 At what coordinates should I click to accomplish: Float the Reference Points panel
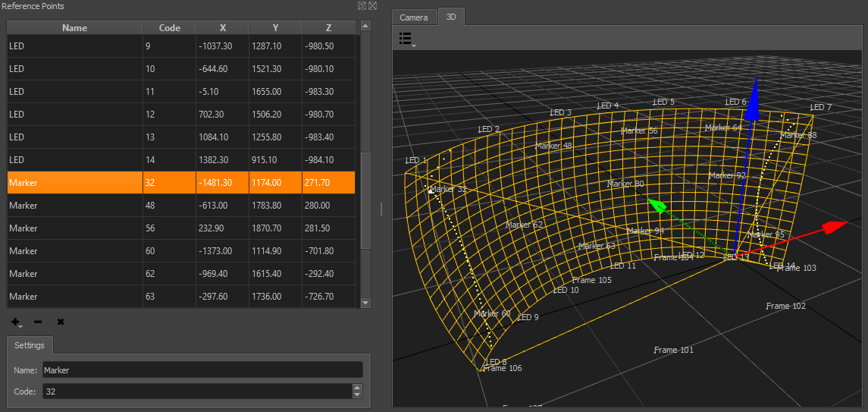pos(362,6)
